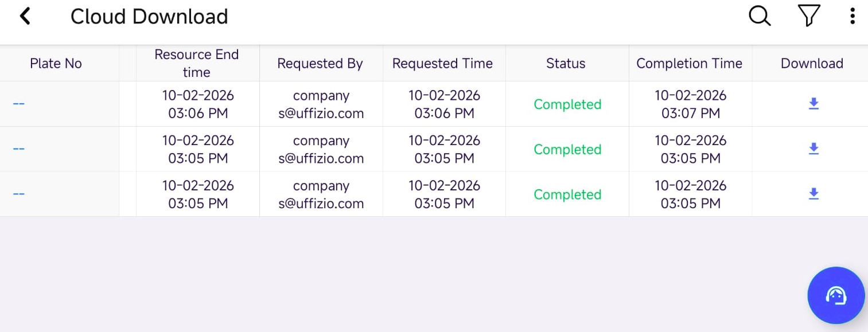Download the third row's file
868x332 pixels.
(x=813, y=194)
